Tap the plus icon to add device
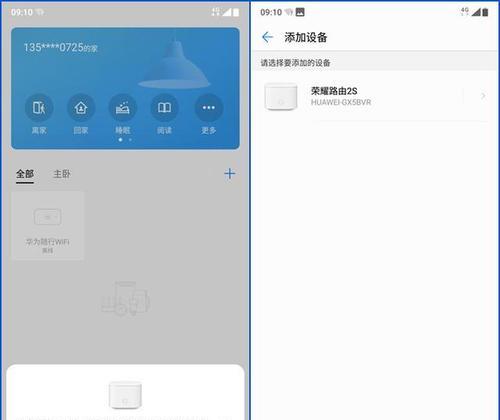 click(x=230, y=174)
